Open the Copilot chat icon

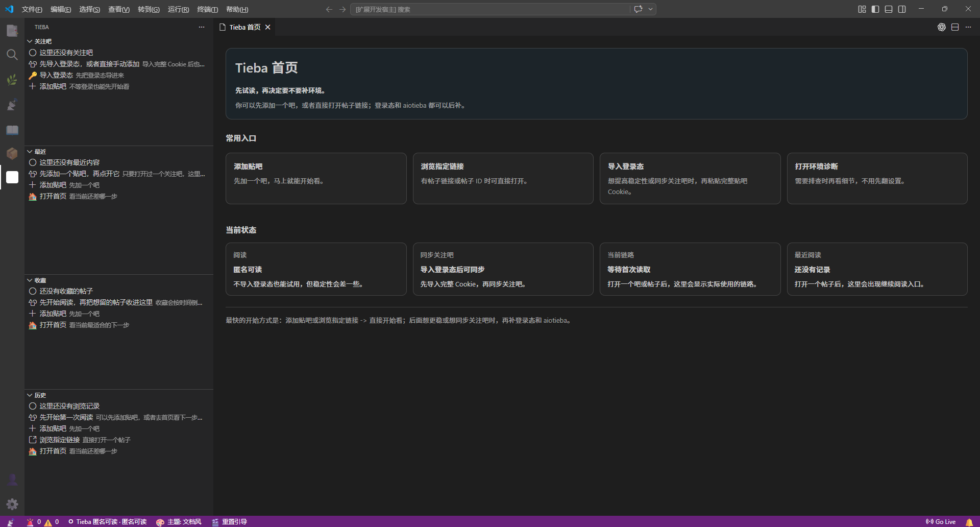pos(638,9)
